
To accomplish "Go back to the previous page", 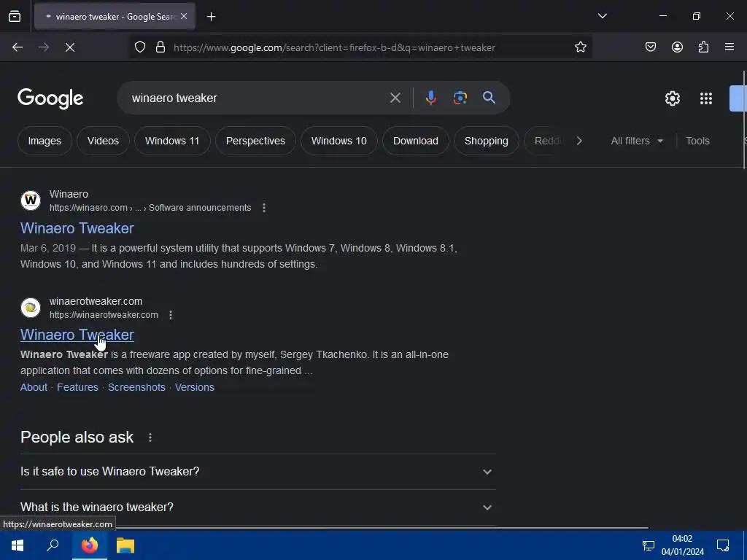I will (x=18, y=47).
